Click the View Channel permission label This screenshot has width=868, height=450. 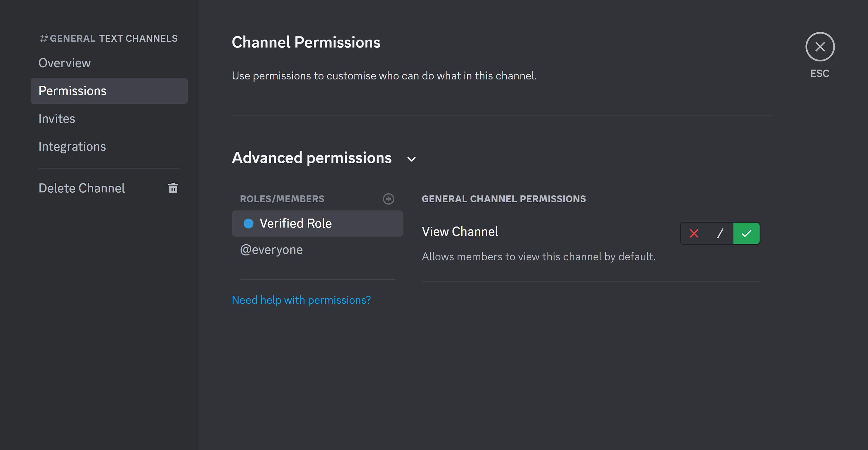pos(460,231)
